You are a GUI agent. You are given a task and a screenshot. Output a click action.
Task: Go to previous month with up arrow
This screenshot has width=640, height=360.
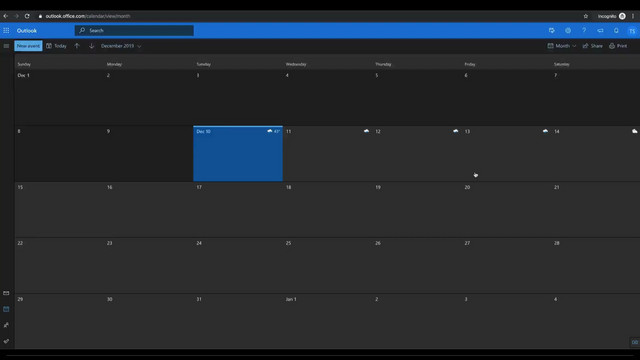(x=77, y=46)
